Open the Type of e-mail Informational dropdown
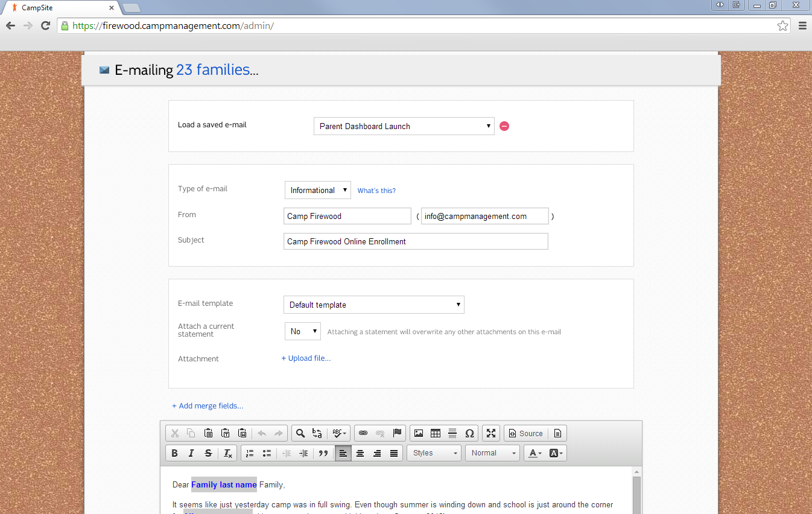 pos(318,190)
